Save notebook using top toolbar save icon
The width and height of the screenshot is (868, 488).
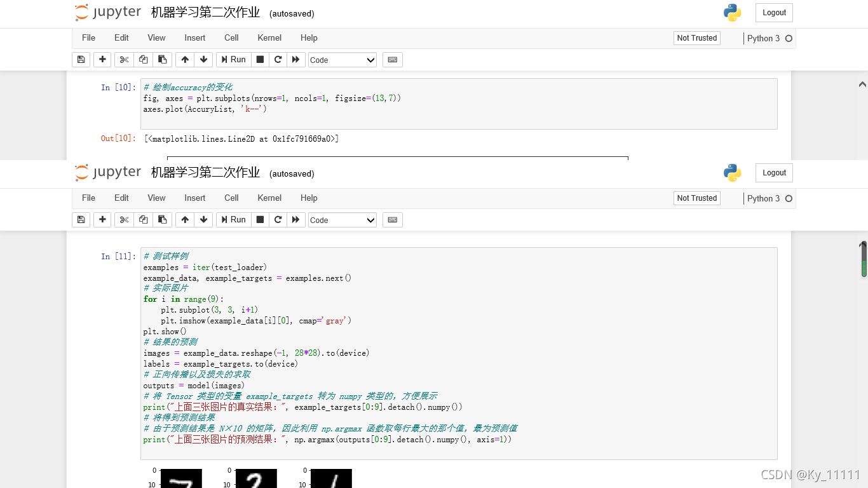(81, 60)
